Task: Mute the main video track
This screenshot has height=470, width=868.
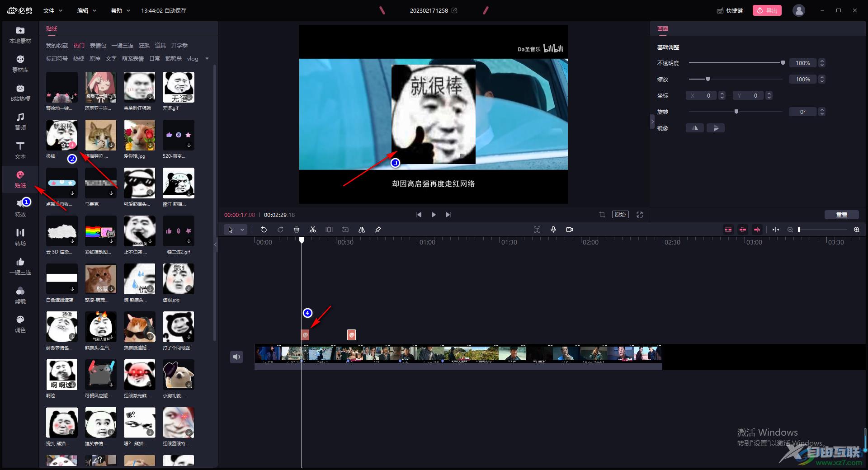Action: [237, 357]
